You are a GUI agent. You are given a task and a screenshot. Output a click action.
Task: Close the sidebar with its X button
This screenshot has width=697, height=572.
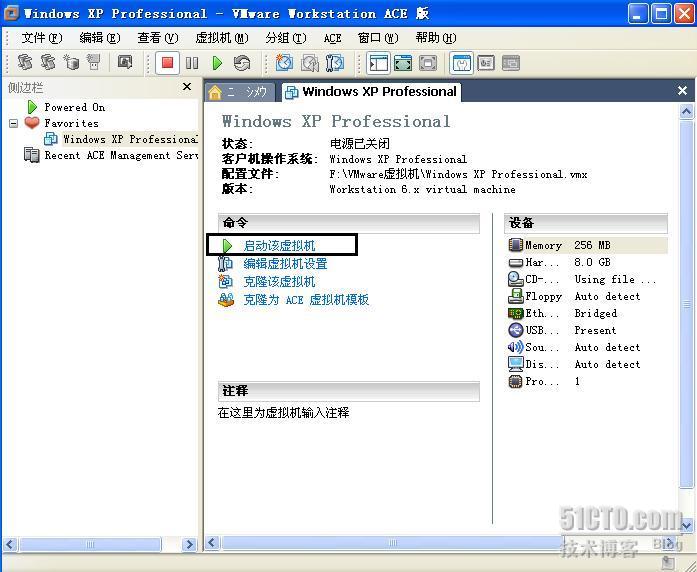coord(187,87)
